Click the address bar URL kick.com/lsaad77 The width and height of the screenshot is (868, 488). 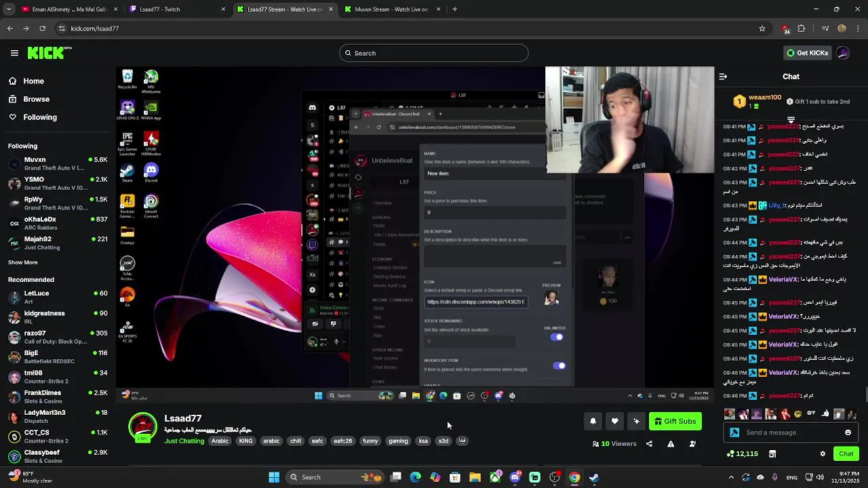[95, 28]
